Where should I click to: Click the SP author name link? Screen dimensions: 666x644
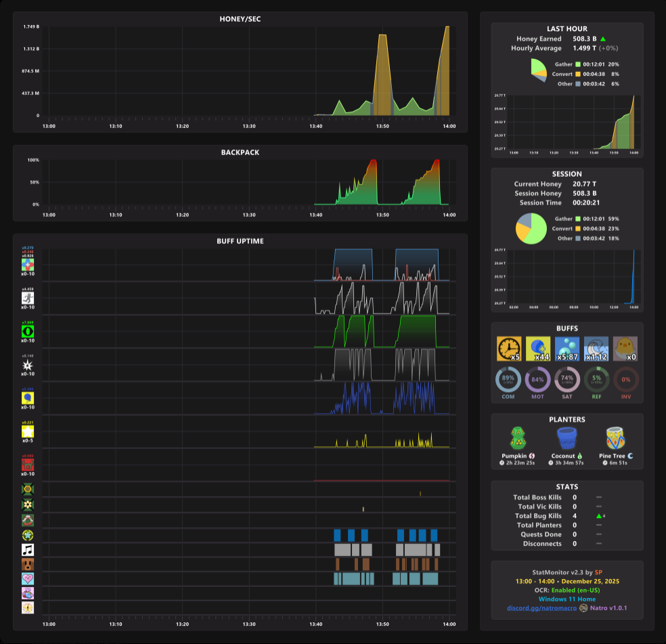pyautogui.click(x=598, y=572)
